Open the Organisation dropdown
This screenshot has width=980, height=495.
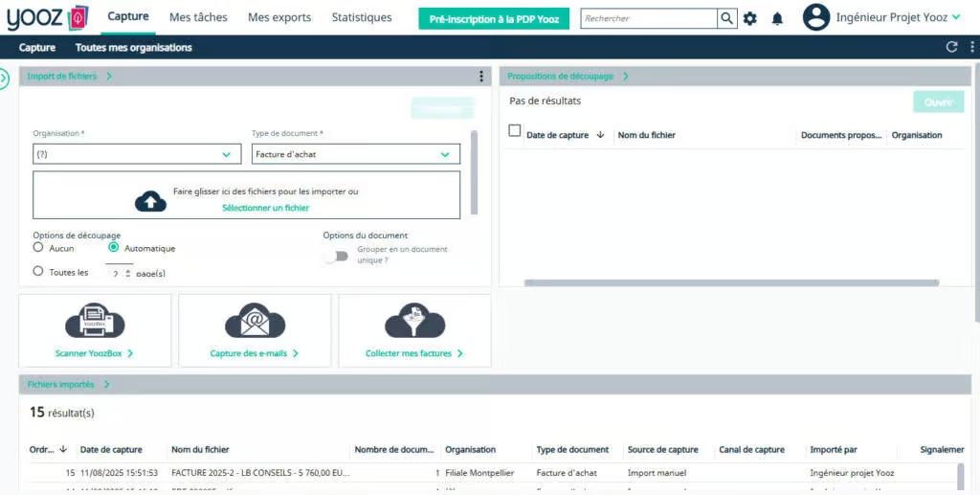pyautogui.click(x=137, y=154)
